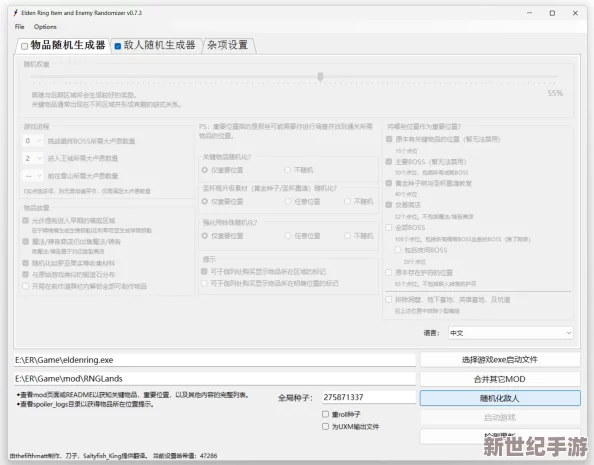Viewport: 594px width, 465px height.
Task: Select 仅重要位置 for flask upgrade materials
Action: click(205, 201)
